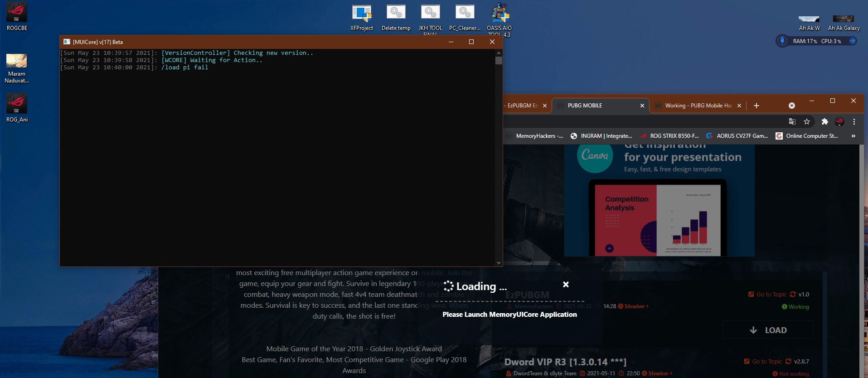The image size is (868, 378).
Task: Switch to Working - PUBG Mobile Hack tab
Action: coord(698,106)
